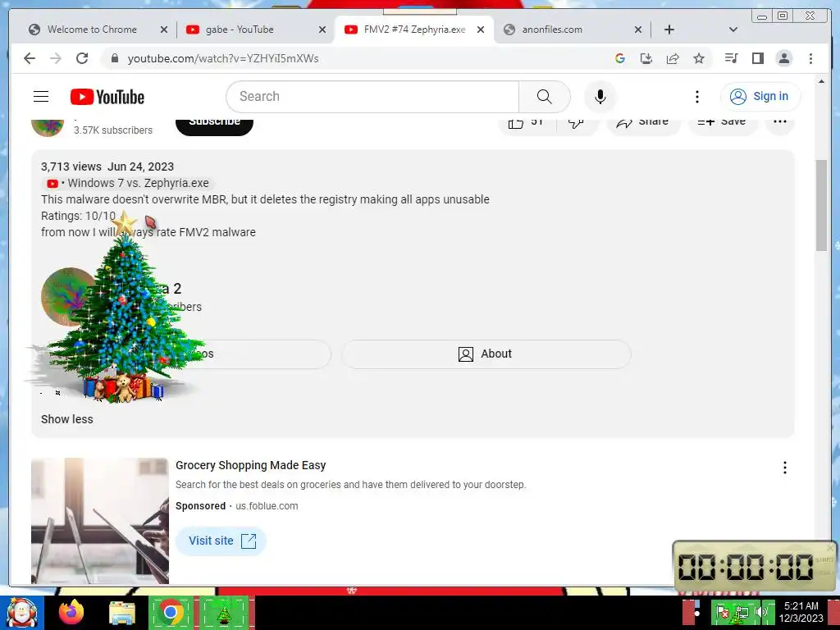Open YouTube settings three-dot menu
840x630 pixels.
click(x=697, y=97)
